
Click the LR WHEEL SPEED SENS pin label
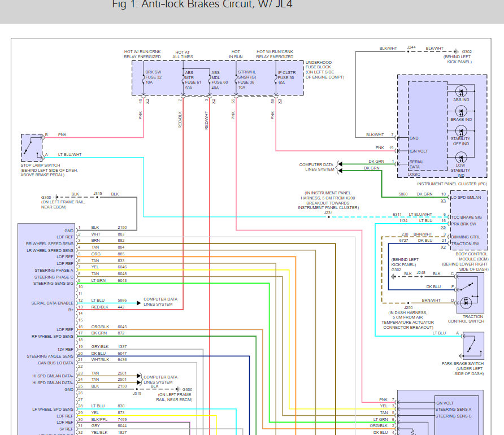(50, 251)
